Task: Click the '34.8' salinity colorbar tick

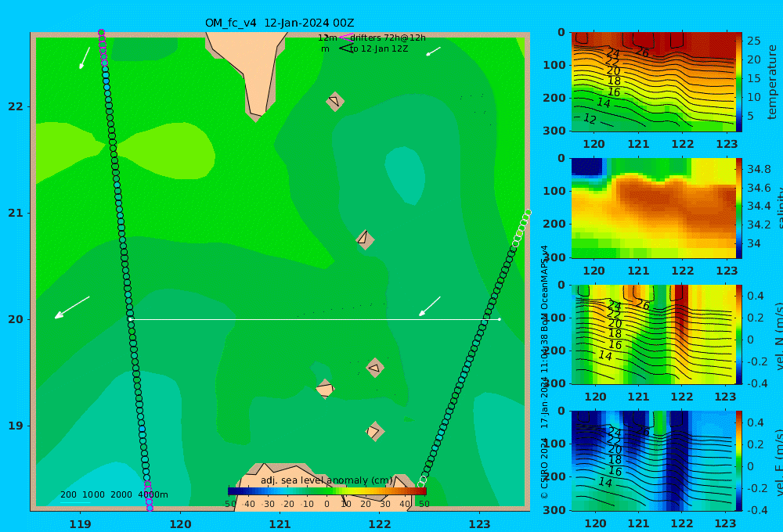Action: pos(759,169)
